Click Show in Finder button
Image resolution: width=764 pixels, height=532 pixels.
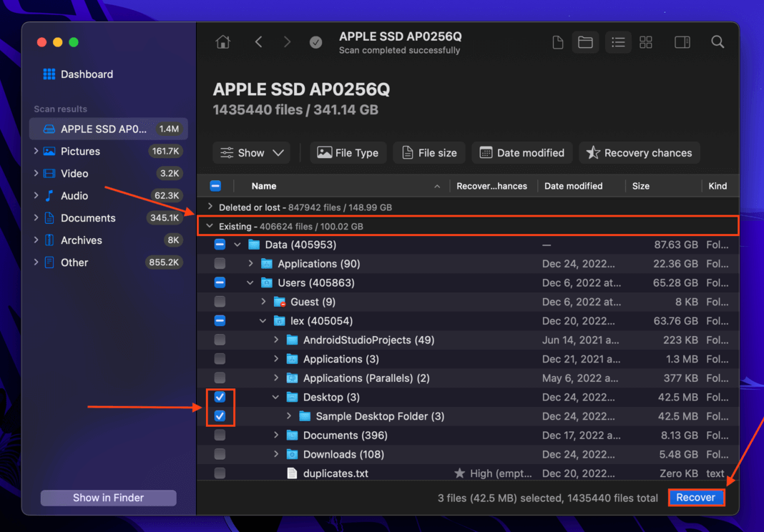click(109, 498)
